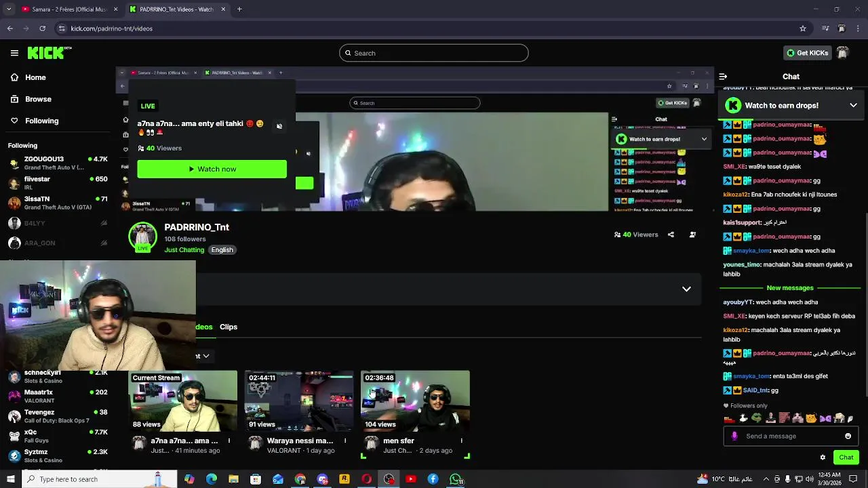Open the user profile avatar menu
Image resolution: width=868 pixels, height=488 pixels.
click(x=842, y=53)
